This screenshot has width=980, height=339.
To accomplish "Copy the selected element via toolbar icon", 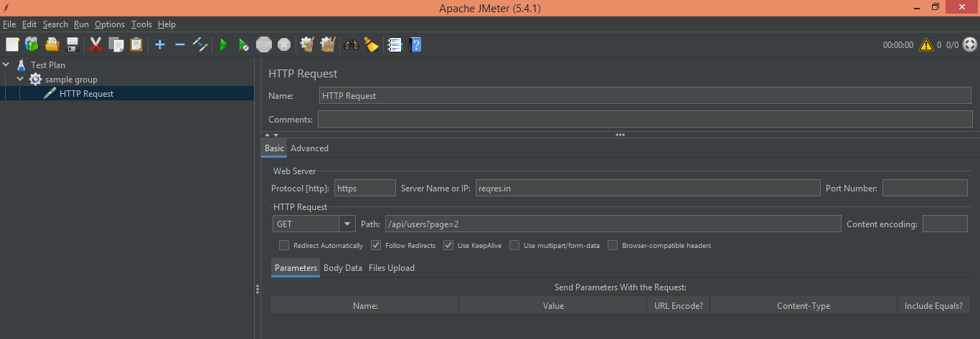I will click(x=116, y=44).
